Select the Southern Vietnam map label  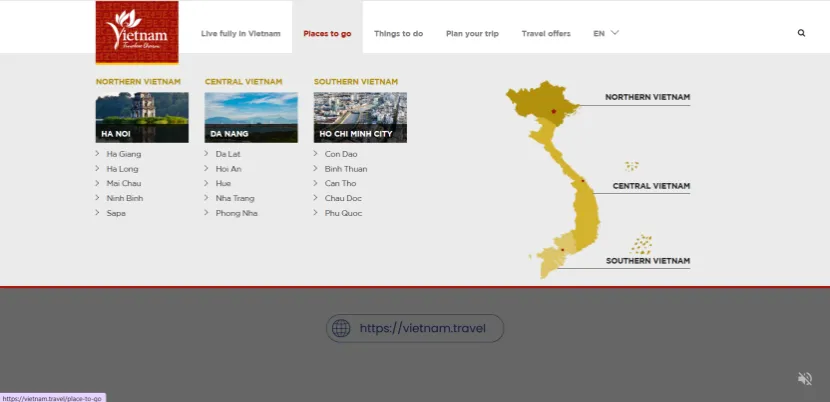pyautogui.click(x=648, y=261)
